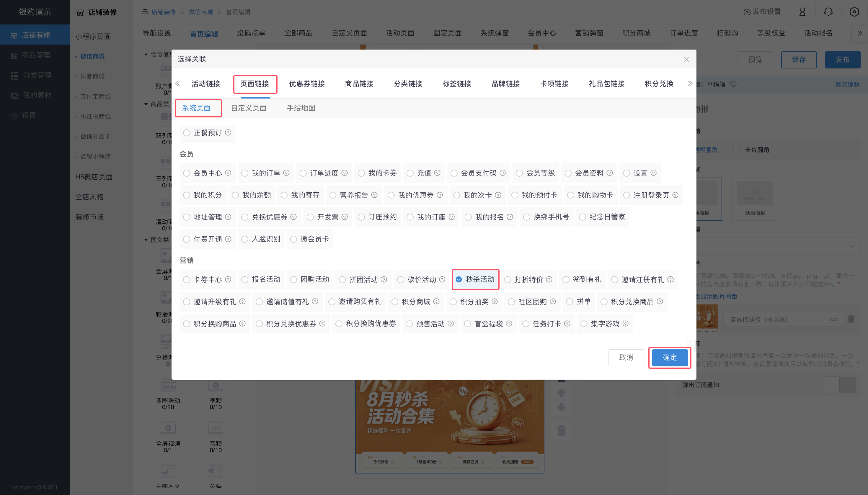
Task: Open the 页面链接 tab
Action: [x=254, y=84]
